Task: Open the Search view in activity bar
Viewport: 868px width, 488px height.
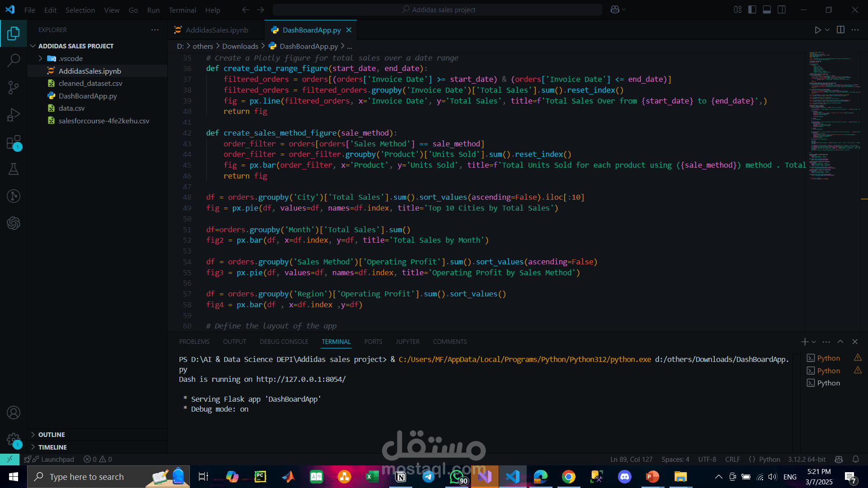Action: 14,60
